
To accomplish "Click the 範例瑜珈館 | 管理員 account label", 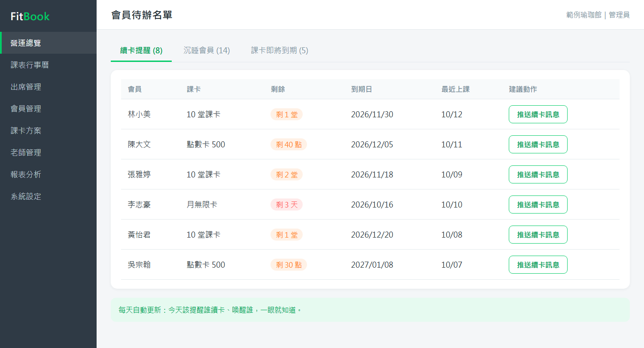I will pos(598,15).
